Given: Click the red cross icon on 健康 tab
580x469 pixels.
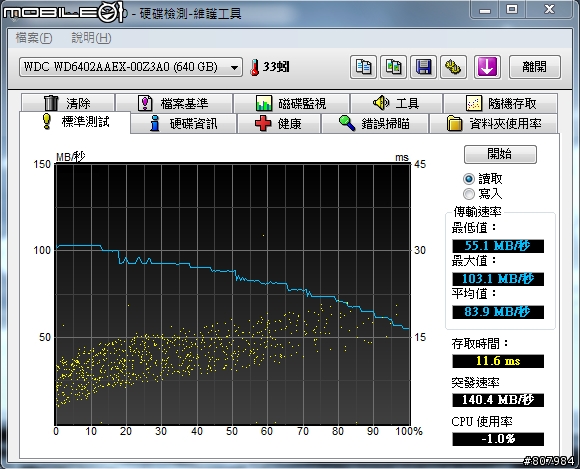Looking at the screenshot, I should coord(263,123).
